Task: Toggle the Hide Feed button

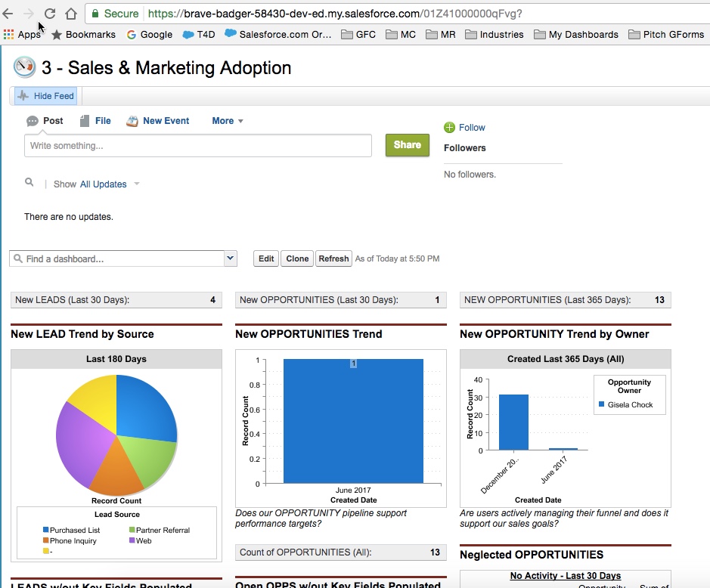Action: 46,96
